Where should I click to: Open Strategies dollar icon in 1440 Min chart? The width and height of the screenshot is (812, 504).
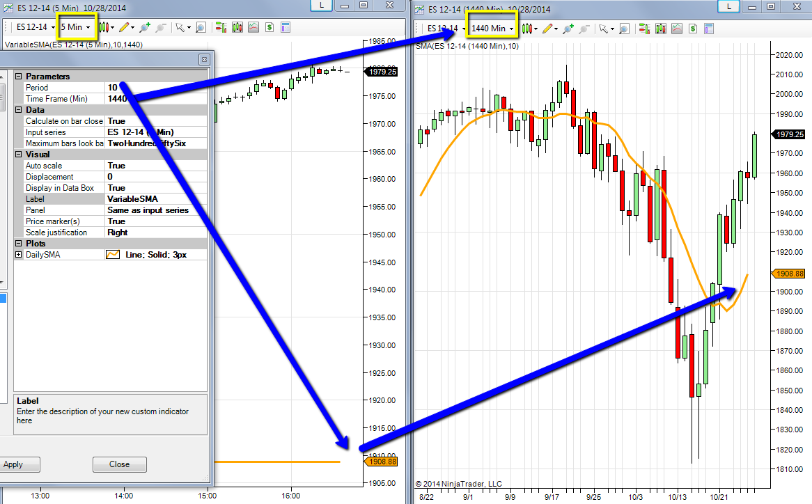point(693,29)
